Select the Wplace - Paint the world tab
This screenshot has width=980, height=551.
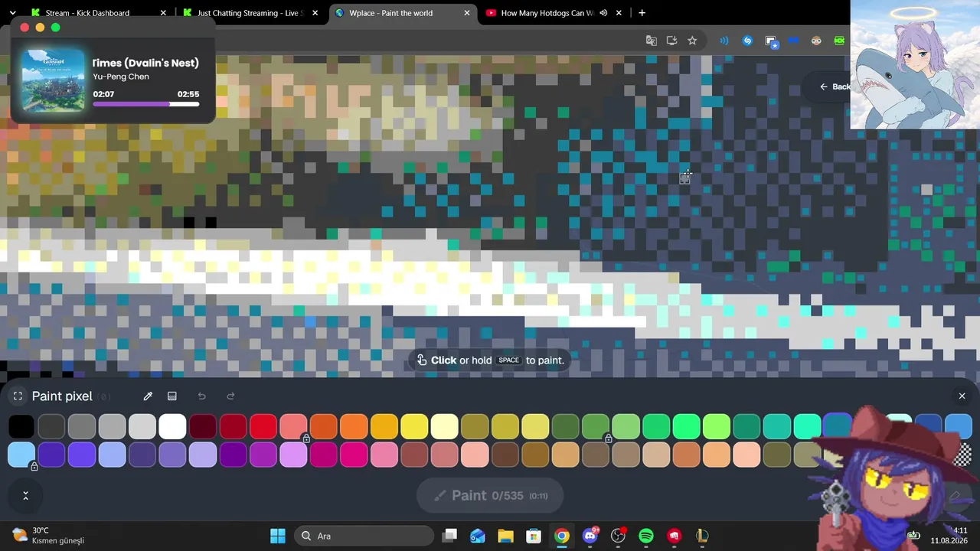point(402,13)
